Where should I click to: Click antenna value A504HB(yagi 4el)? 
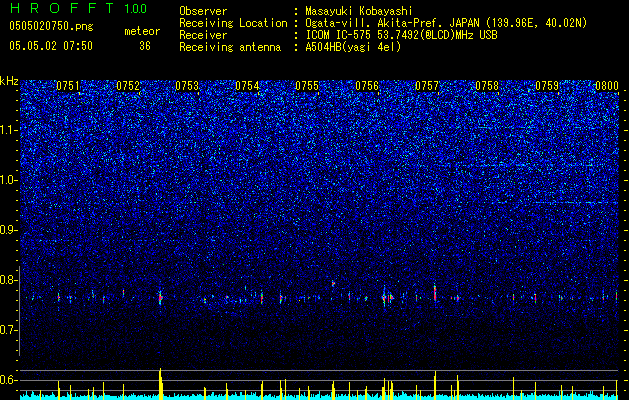[x=353, y=47]
